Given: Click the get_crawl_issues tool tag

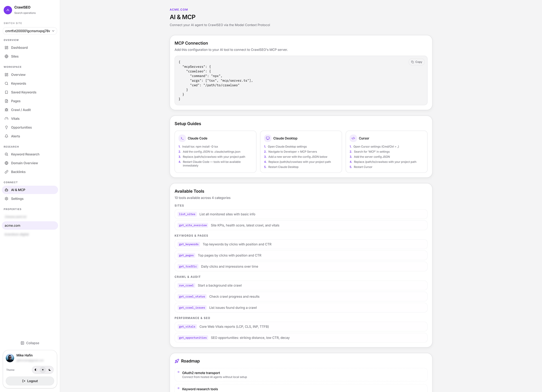Looking at the screenshot, I should [192, 308].
